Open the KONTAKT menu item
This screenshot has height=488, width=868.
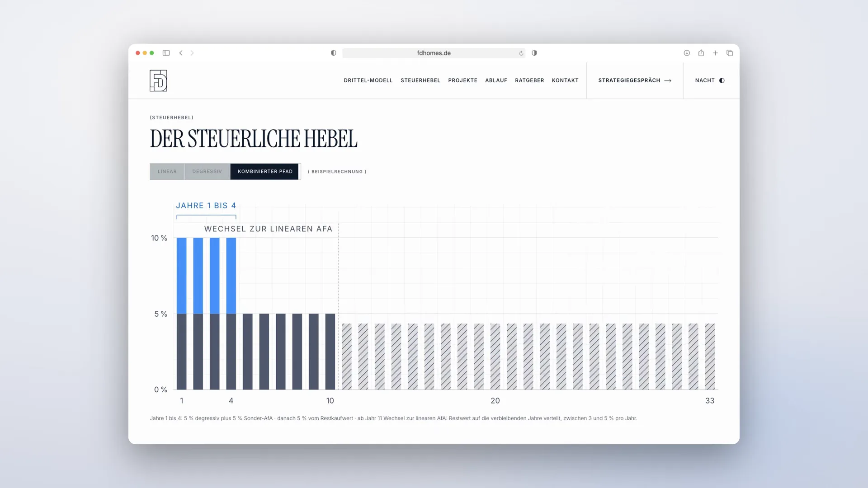[565, 80]
